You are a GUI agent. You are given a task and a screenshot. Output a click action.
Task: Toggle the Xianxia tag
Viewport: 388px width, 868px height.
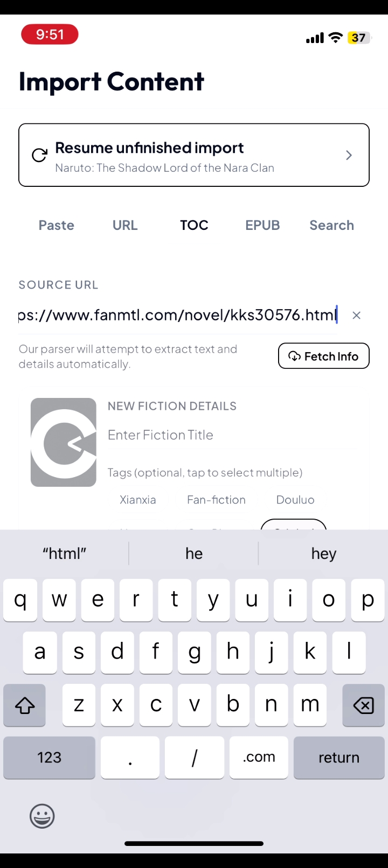pos(138,500)
